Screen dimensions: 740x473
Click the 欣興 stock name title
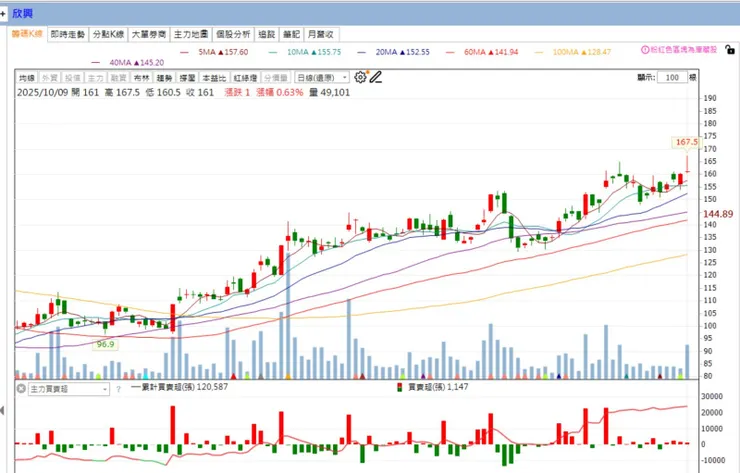pos(22,13)
